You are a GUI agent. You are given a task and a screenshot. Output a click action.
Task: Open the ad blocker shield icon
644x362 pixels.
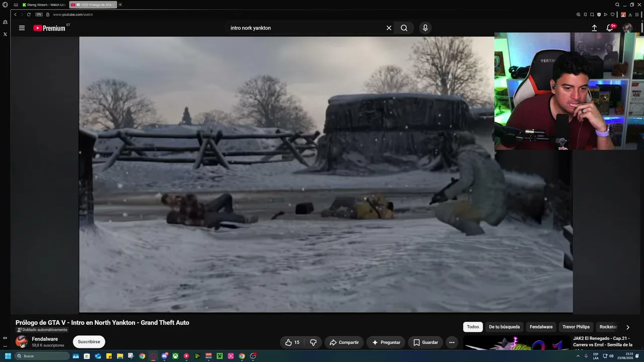click(x=599, y=15)
